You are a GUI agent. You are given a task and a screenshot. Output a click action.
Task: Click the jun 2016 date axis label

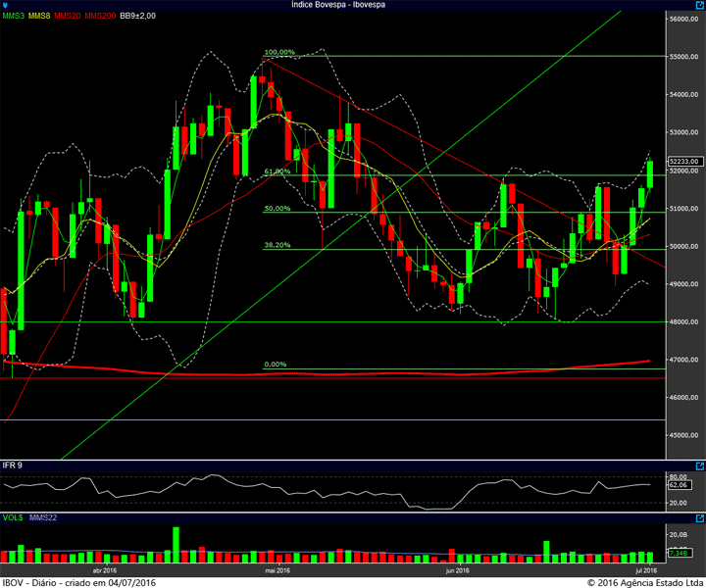[458, 570]
